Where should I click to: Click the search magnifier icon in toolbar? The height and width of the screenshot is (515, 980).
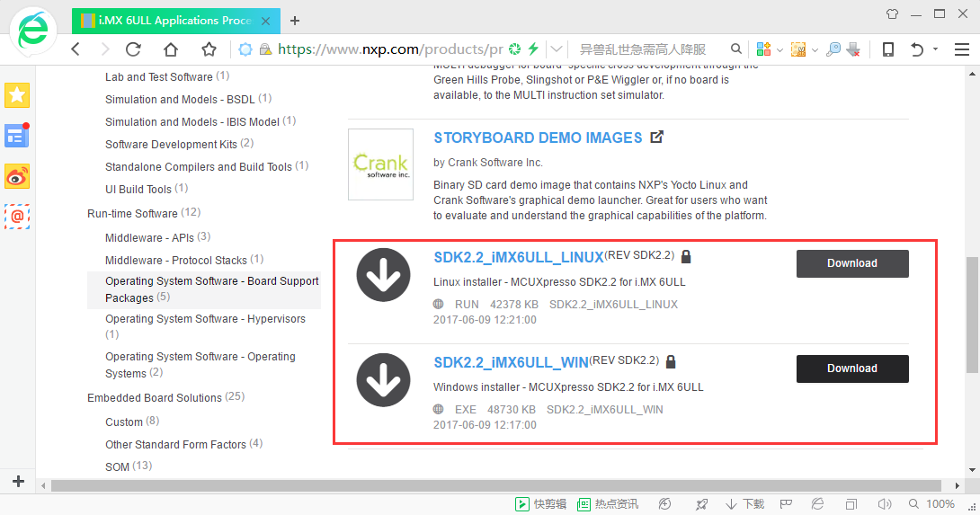(736, 49)
